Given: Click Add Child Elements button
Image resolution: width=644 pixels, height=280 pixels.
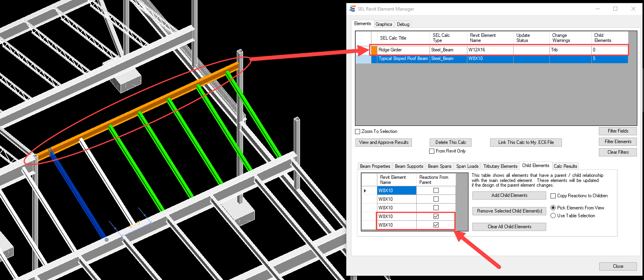Looking at the screenshot, I should tap(509, 195).
